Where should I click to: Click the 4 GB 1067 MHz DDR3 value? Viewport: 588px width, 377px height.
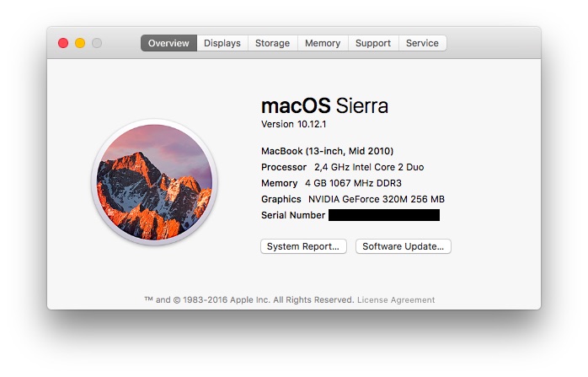tap(353, 183)
